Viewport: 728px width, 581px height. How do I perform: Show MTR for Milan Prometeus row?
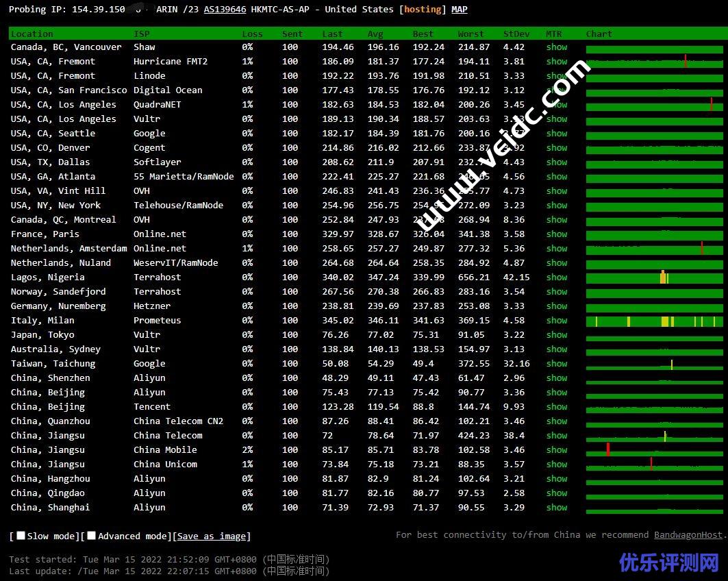pos(557,321)
